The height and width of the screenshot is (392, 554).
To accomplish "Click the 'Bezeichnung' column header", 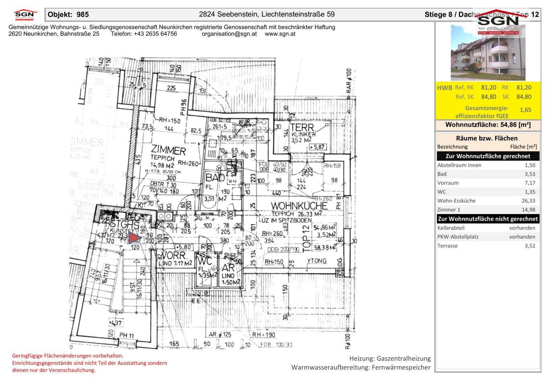I will (x=452, y=147).
